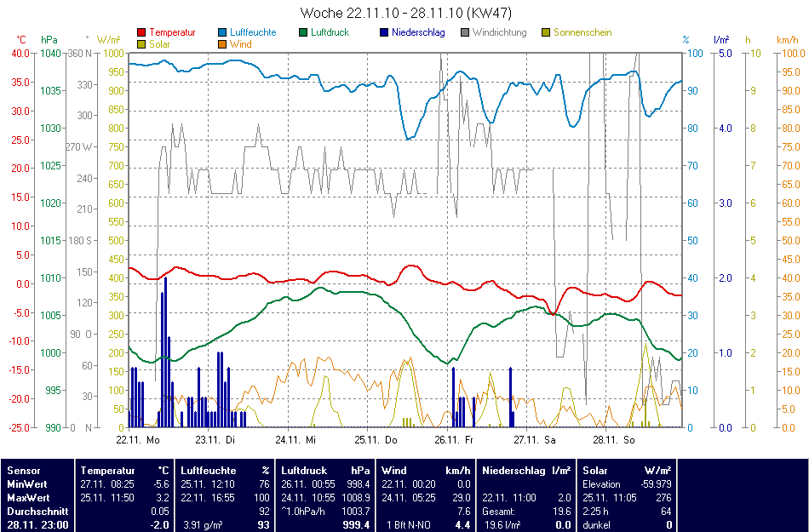The height and width of the screenshot is (532, 809).
Task: Click the green Luftdruck legend swatch
Action: click(x=303, y=32)
